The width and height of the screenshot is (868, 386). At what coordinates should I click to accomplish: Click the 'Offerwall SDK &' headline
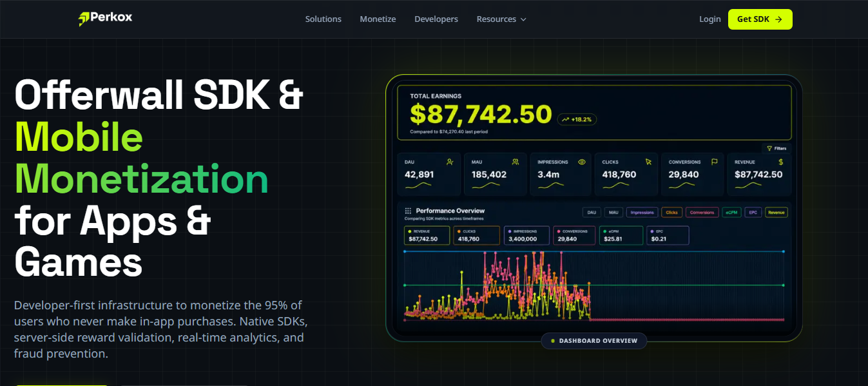tap(159, 95)
